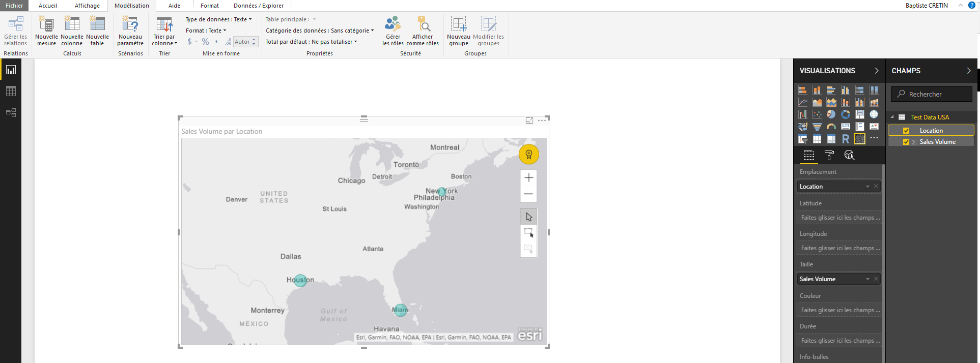980x363 pixels.
Task: Click Nouveau paramètre scenario button
Action: click(x=130, y=31)
